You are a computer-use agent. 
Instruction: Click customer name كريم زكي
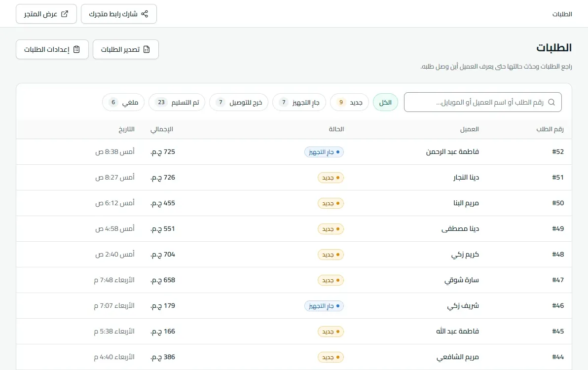(465, 255)
